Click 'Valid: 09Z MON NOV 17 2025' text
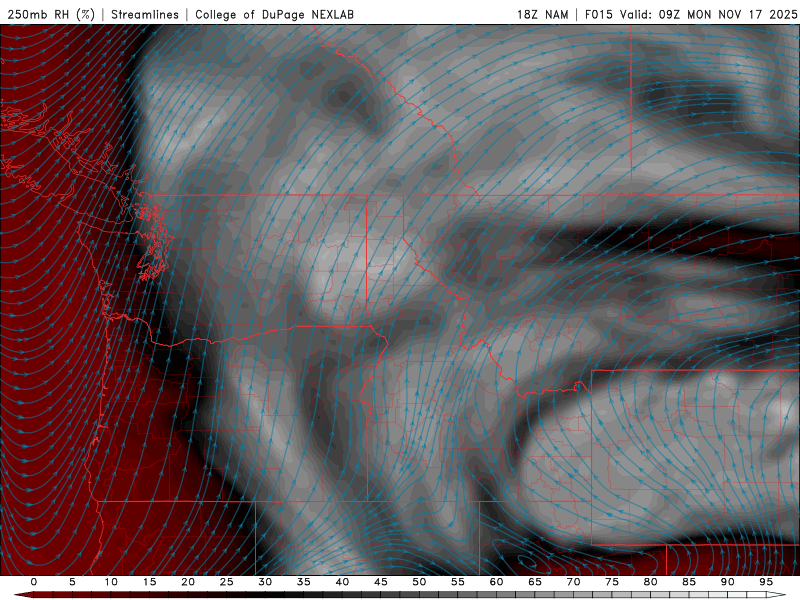The height and width of the screenshot is (600, 800). coord(708,14)
